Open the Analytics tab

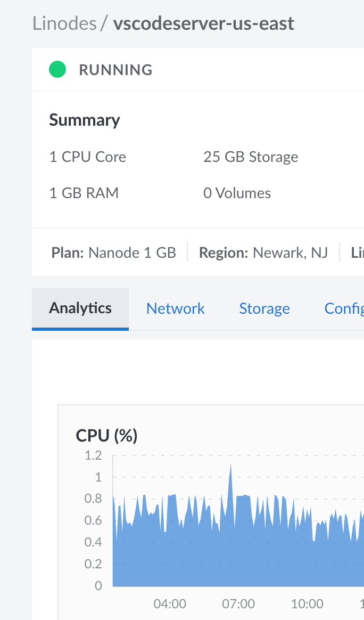pos(80,308)
